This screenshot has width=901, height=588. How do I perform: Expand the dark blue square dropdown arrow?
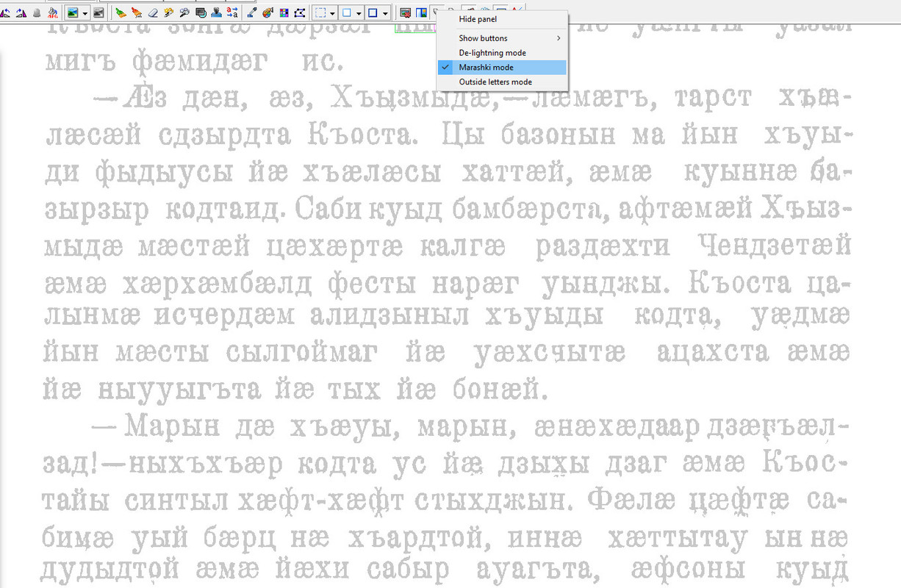(385, 13)
